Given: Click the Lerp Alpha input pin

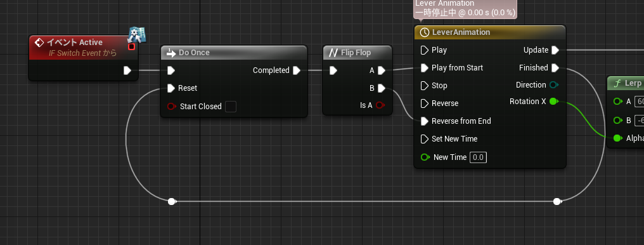Looking at the screenshot, I should tap(617, 138).
